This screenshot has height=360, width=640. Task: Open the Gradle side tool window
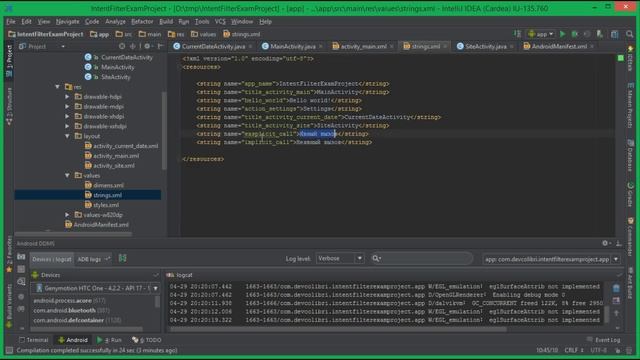coord(631,194)
